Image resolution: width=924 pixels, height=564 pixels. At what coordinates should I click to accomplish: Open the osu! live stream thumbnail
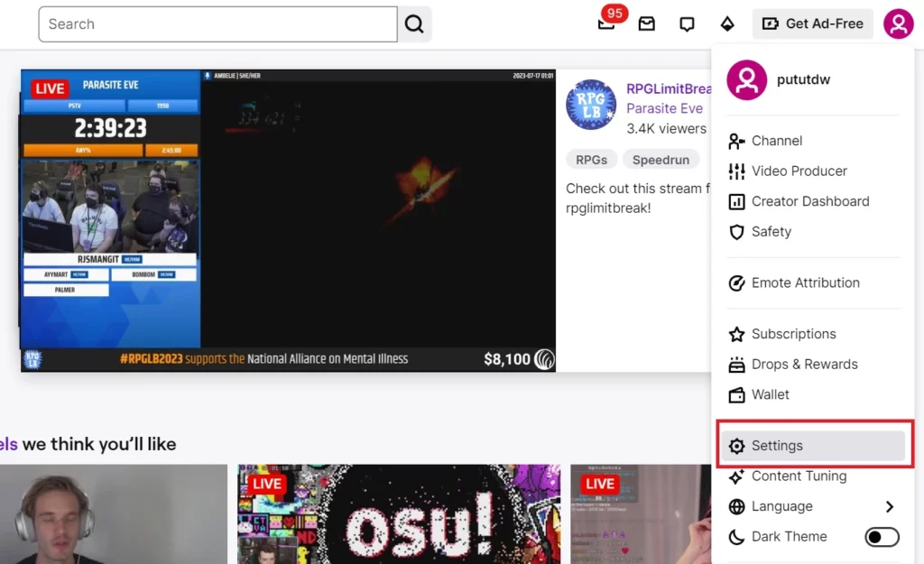tap(399, 513)
